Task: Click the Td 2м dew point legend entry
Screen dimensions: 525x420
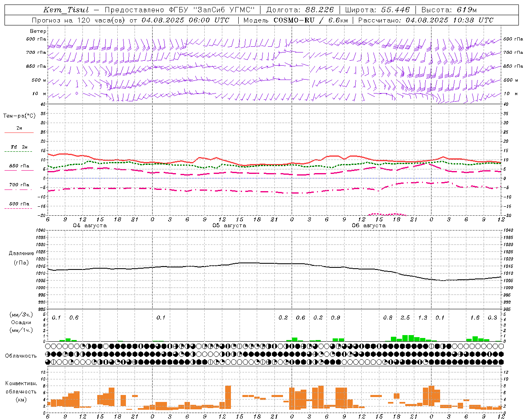Action: pos(19,147)
